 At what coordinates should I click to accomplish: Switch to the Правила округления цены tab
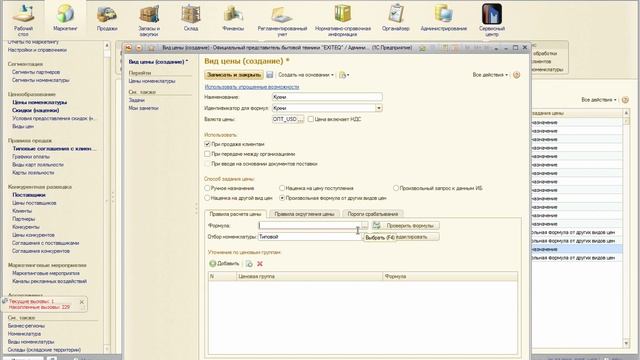pyautogui.click(x=304, y=214)
